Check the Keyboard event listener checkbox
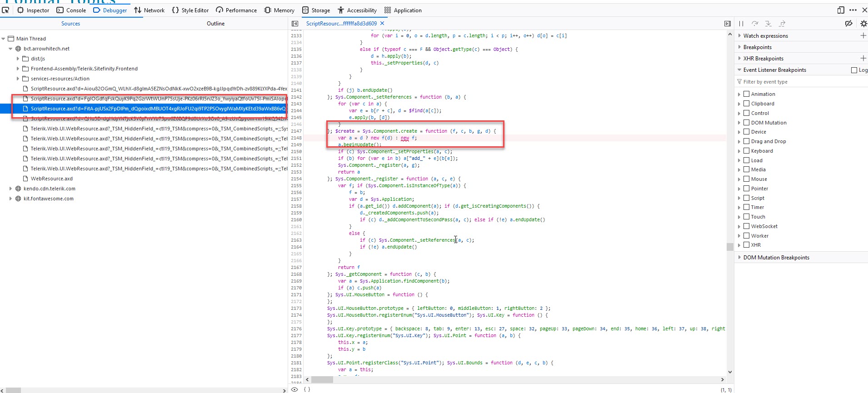868x393 pixels. coord(746,151)
